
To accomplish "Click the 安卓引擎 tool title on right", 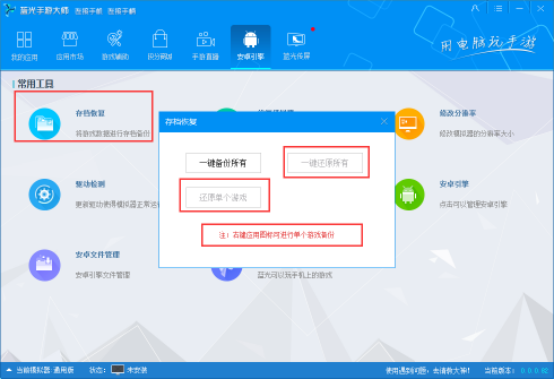I will (454, 184).
